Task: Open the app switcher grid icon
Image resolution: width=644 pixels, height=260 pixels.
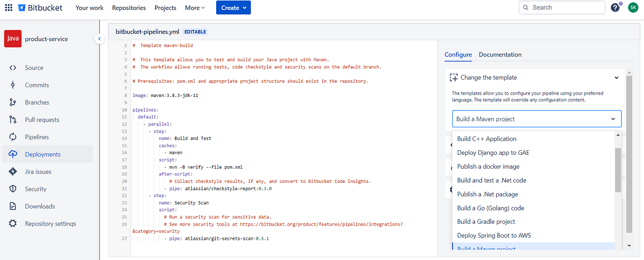Action: 8,8
